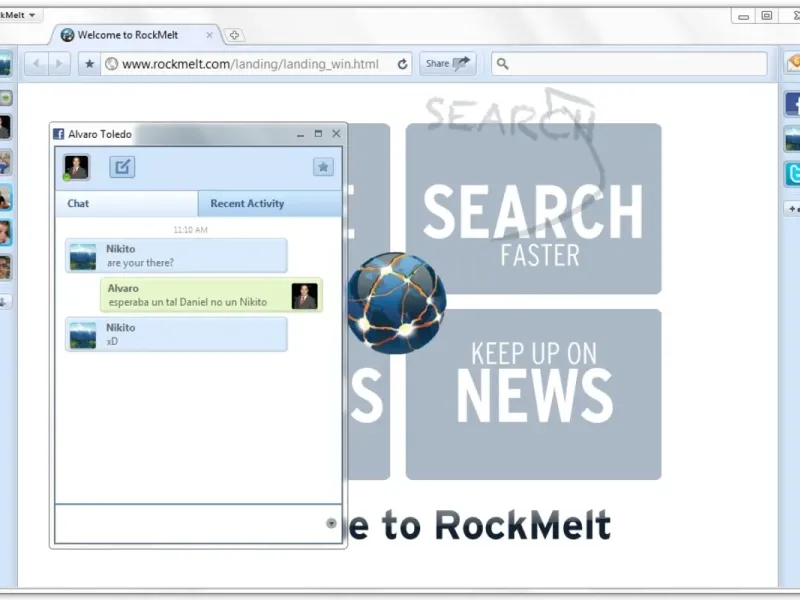
Task: Focus the browser search box
Action: tap(630, 64)
